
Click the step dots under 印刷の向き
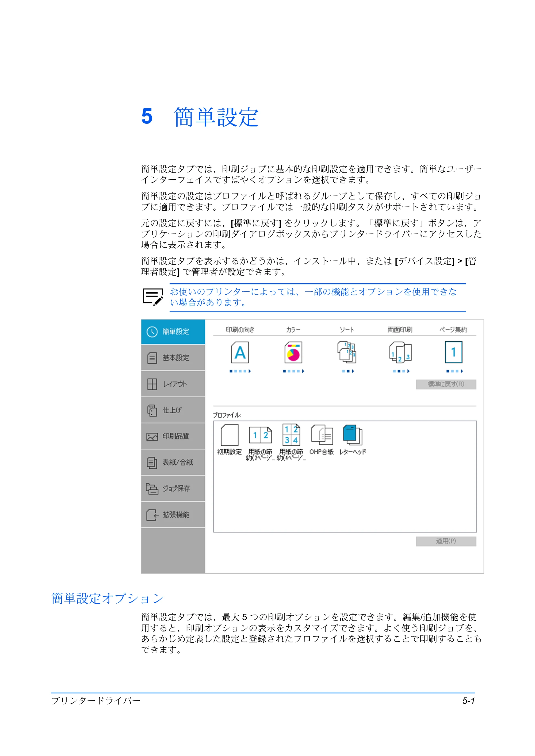point(240,371)
